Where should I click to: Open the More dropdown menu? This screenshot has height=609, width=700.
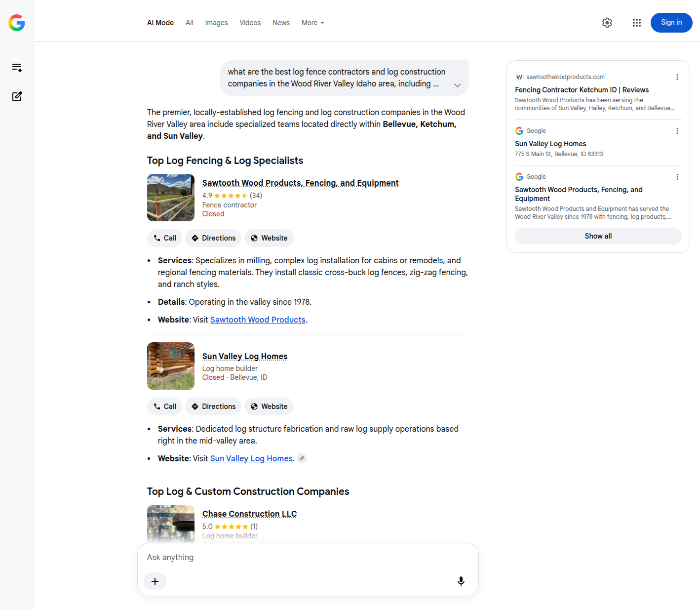tap(313, 23)
